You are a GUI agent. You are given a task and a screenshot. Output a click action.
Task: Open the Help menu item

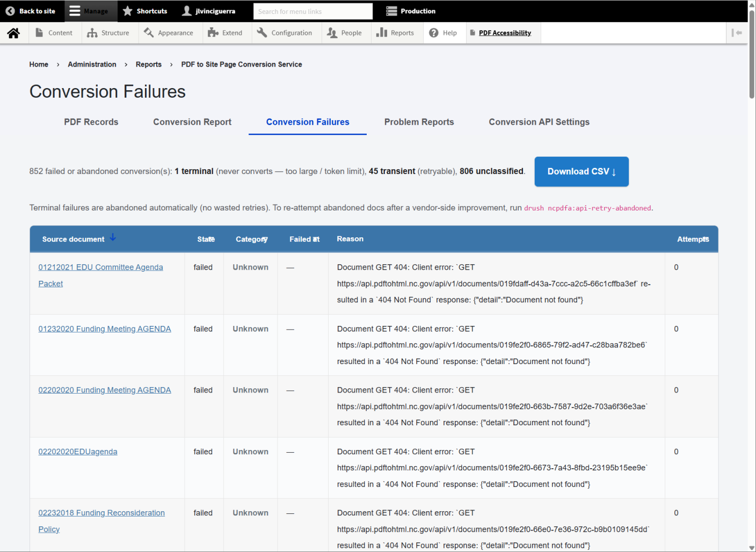click(444, 33)
